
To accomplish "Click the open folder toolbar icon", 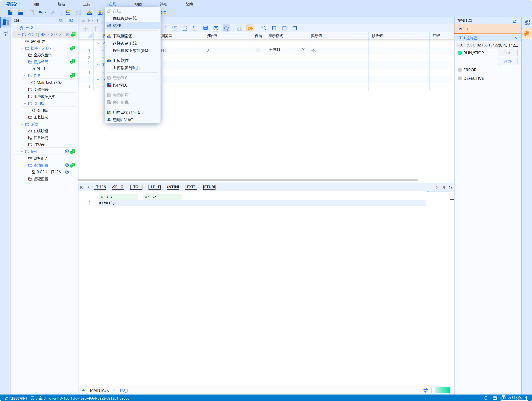I will point(20,13).
